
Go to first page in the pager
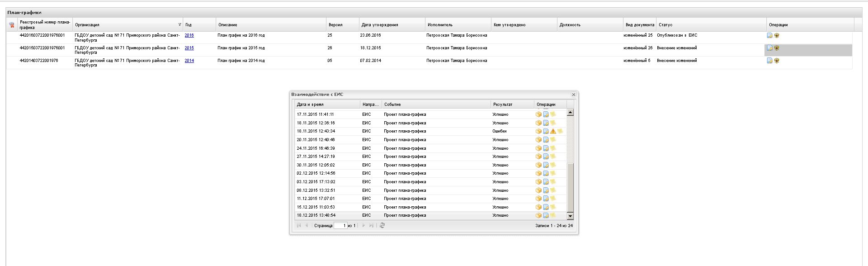click(299, 225)
